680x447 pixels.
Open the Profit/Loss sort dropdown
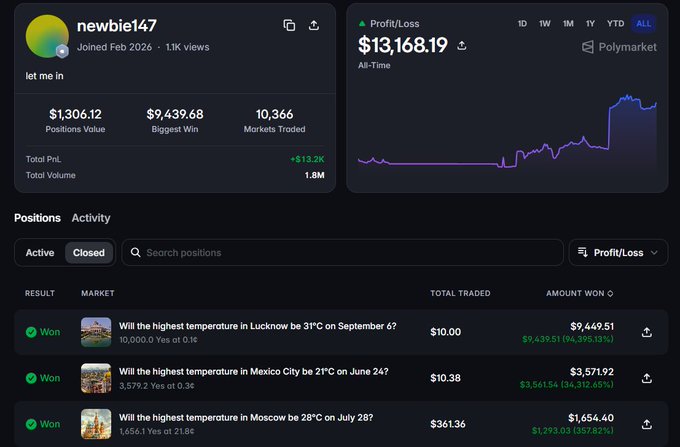click(x=618, y=252)
